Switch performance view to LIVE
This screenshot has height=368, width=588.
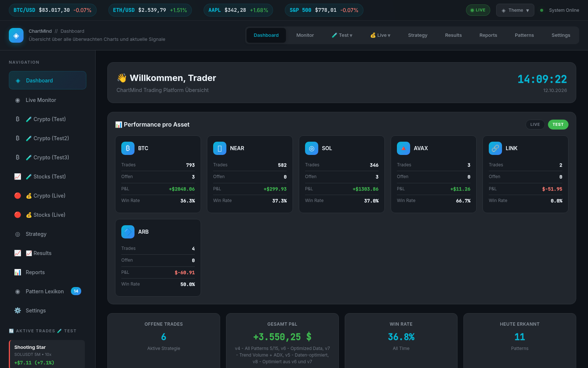(x=535, y=124)
